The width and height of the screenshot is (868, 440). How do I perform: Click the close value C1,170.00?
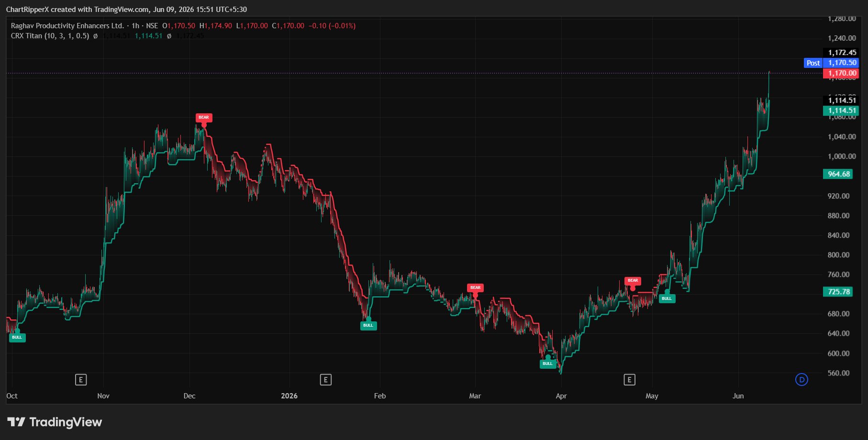(x=288, y=26)
